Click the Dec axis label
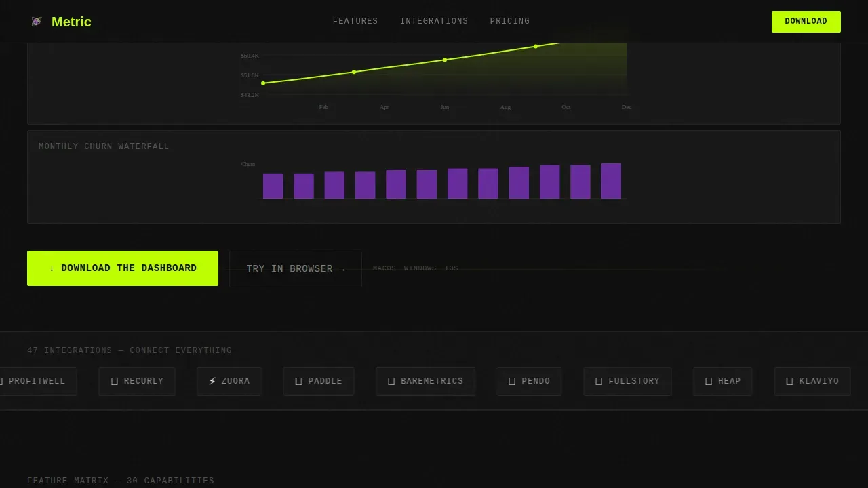 pos(627,107)
